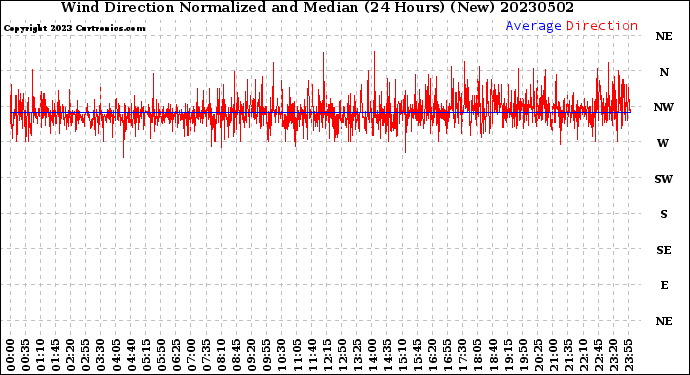This screenshot has width=690, height=375.
Task: Click the 03:30 time axis label
Action: pos(101,355)
